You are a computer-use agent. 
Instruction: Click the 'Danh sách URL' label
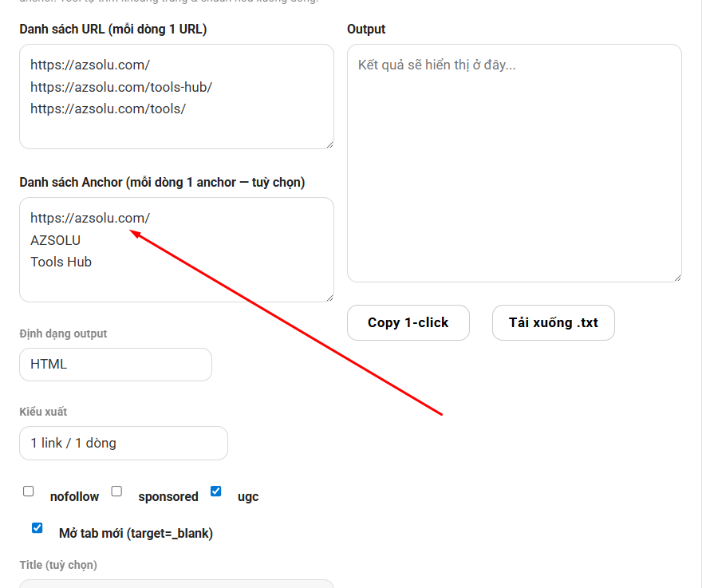(x=112, y=29)
